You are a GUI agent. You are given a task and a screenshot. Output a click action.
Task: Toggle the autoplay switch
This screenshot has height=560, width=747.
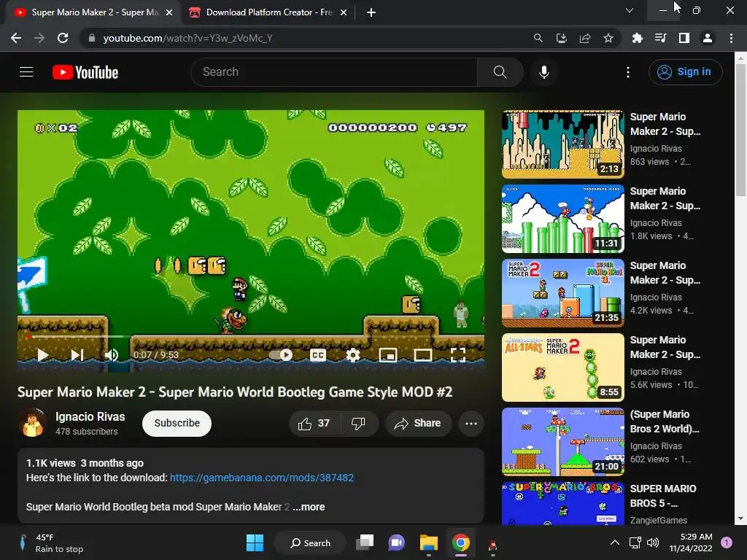(x=281, y=355)
